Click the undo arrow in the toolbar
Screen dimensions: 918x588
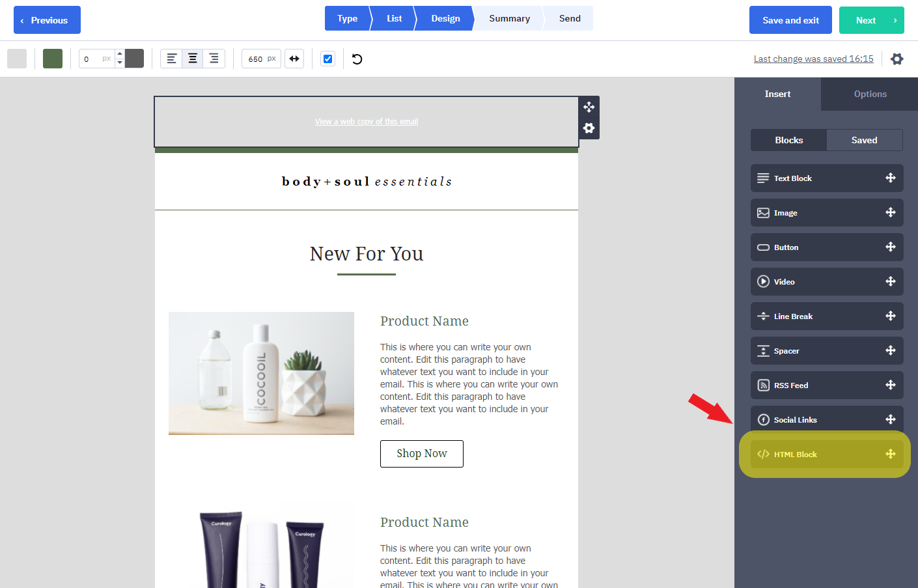357,59
